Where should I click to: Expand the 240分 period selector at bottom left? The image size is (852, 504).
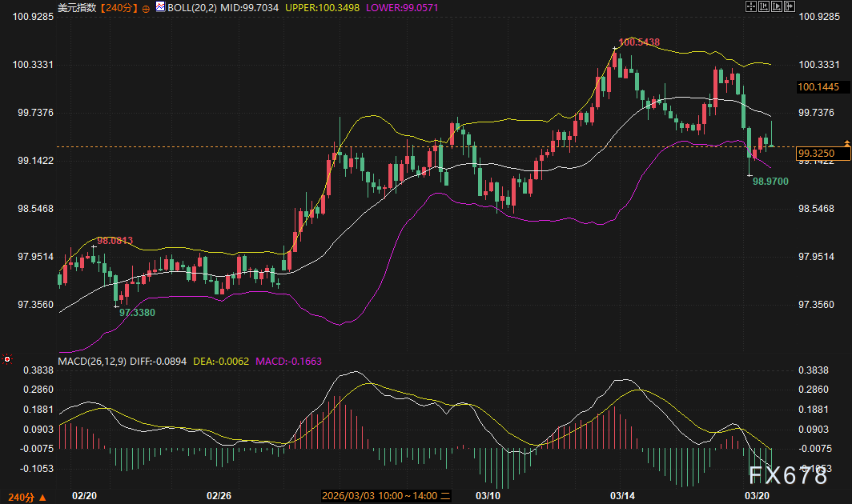click(x=21, y=498)
